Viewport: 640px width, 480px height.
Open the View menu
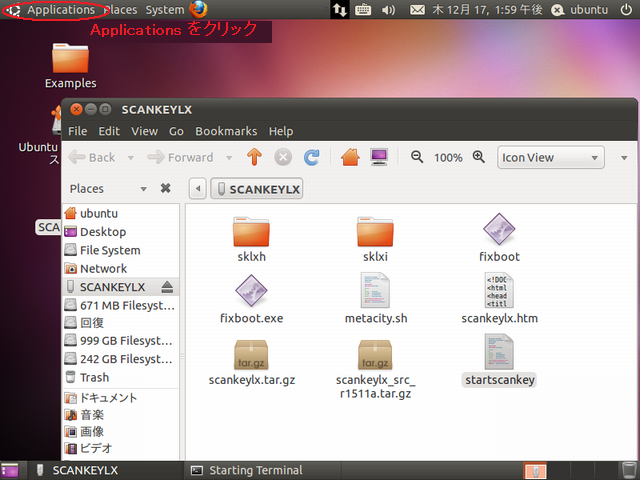[144, 131]
